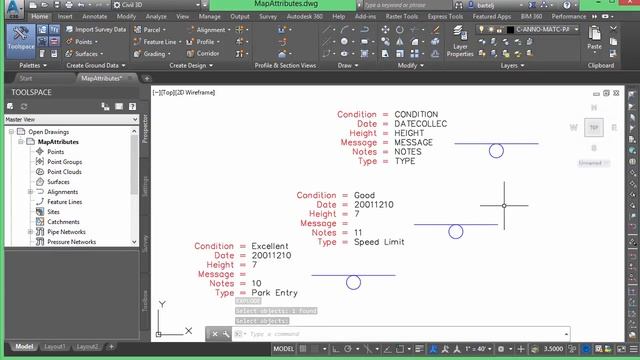Open the Analyze ribbon tab
The width and height of the screenshot is (640, 360).
pos(156,16)
